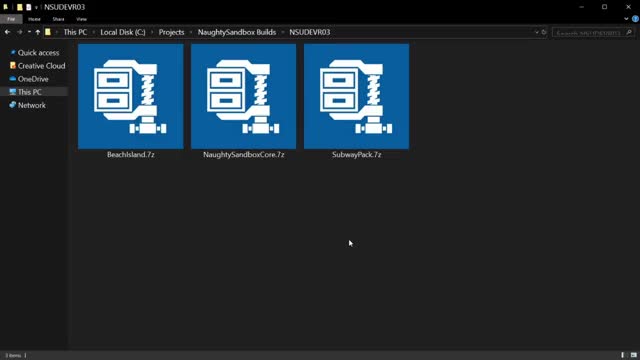Click the SubwayPack.7z file name label
This screenshot has width=640, height=360.
357,155
